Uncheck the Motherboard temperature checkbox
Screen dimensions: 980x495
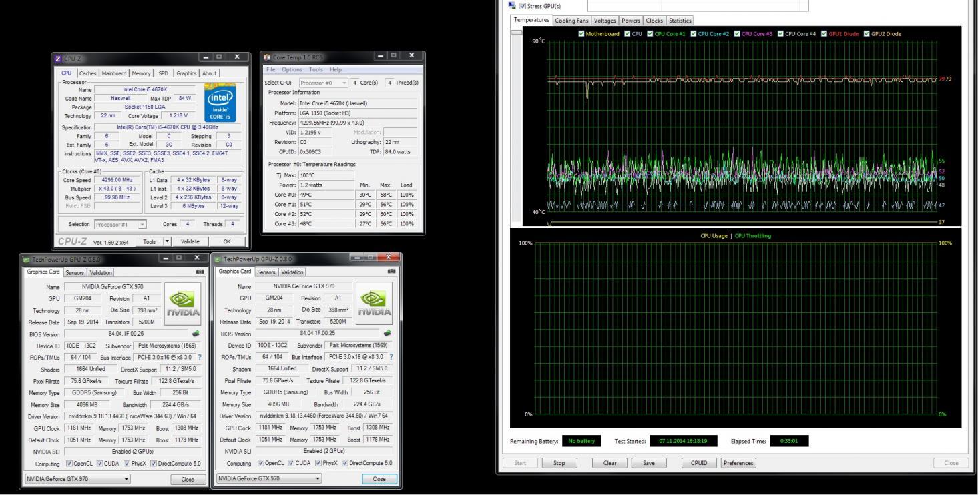click(581, 33)
